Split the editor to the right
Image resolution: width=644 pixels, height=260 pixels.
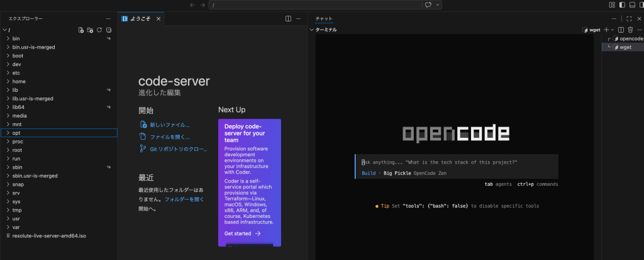click(288, 19)
